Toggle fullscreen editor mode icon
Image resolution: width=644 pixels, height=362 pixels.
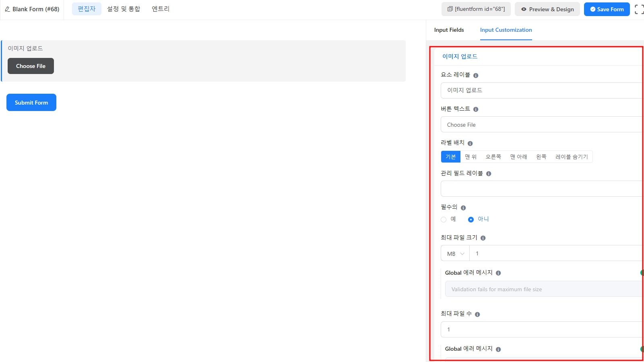pos(639,9)
